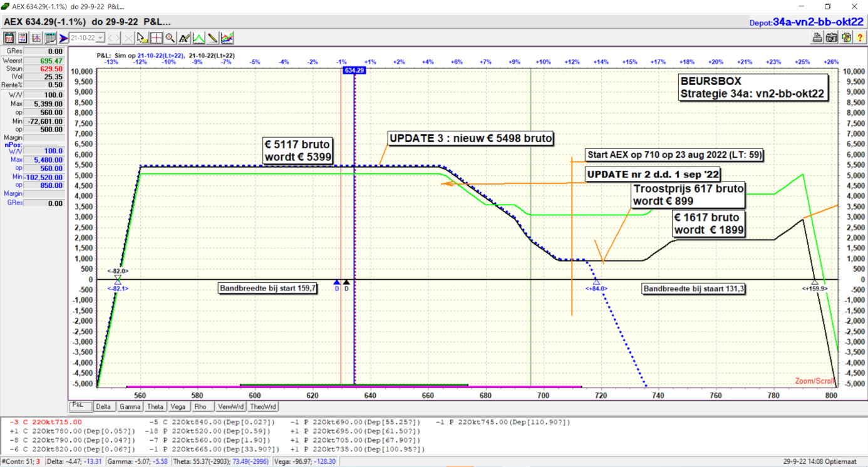This screenshot has width=868, height=467.
Task: Click the black breakeven triangle at +159.9
Action: pos(815,282)
